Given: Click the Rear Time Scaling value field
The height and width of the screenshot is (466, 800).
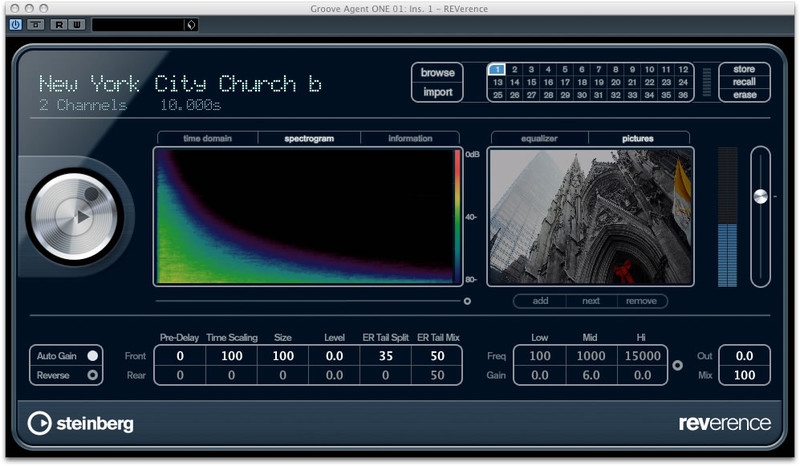Looking at the screenshot, I should tap(232, 375).
